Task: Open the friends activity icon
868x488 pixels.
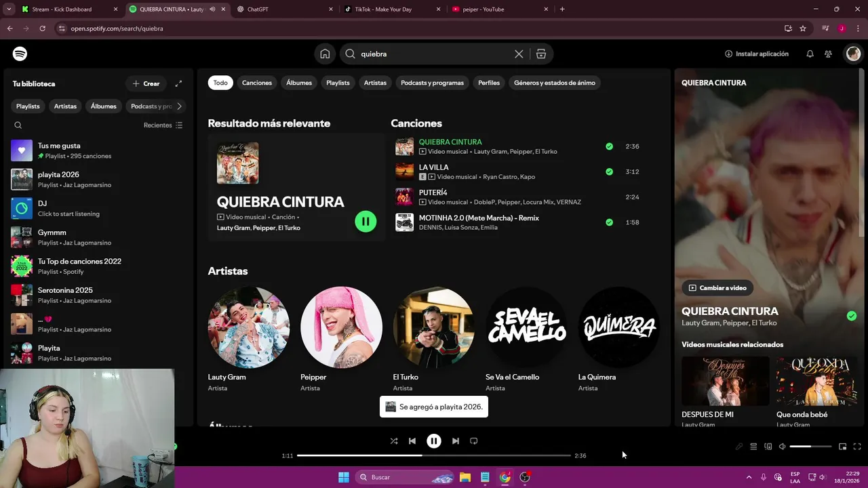Action: point(828,54)
